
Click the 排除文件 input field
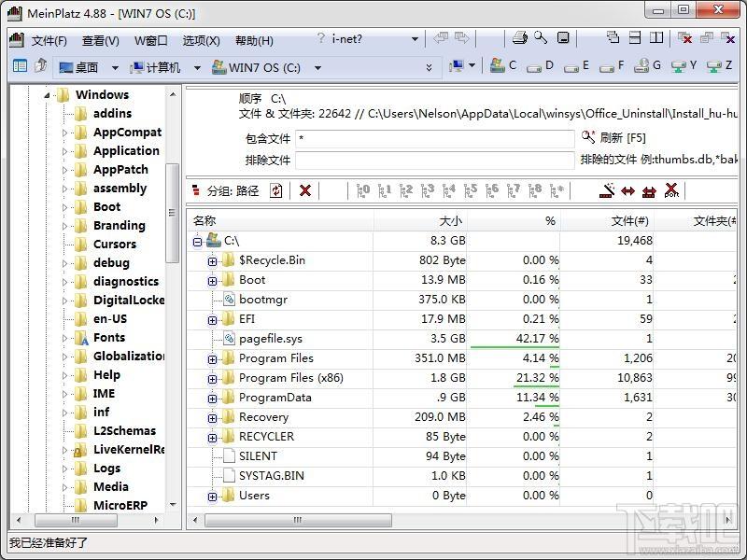click(434, 161)
